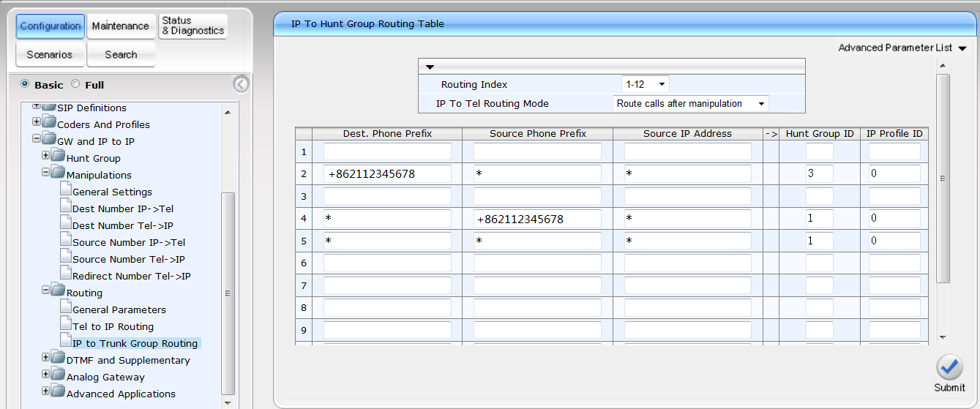Expand the Advanced Parameter List
The height and width of the screenshot is (409, 980).
(x=902, y=48)
